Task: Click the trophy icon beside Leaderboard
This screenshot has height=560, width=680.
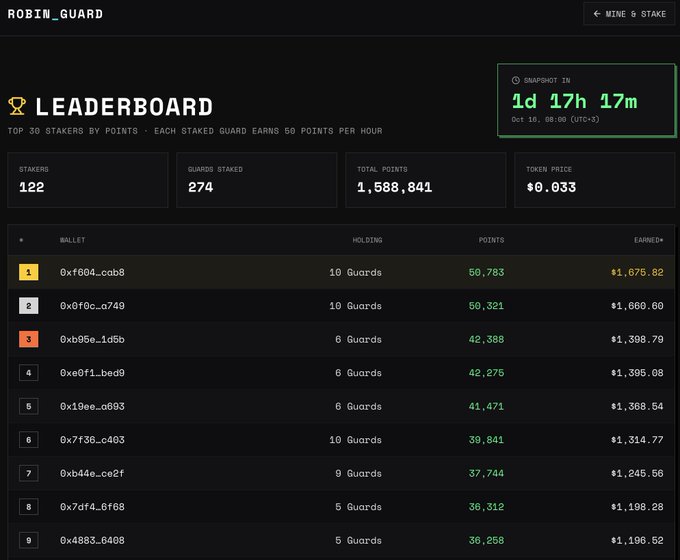Action: pos(17,106)
